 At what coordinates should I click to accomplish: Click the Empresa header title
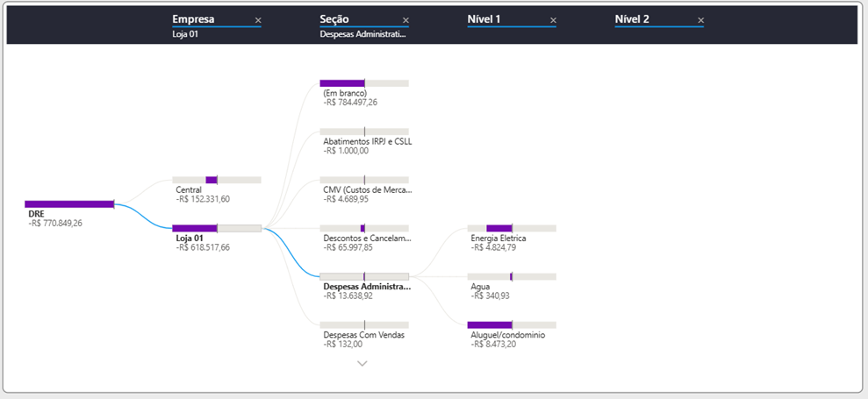[193, 19]
